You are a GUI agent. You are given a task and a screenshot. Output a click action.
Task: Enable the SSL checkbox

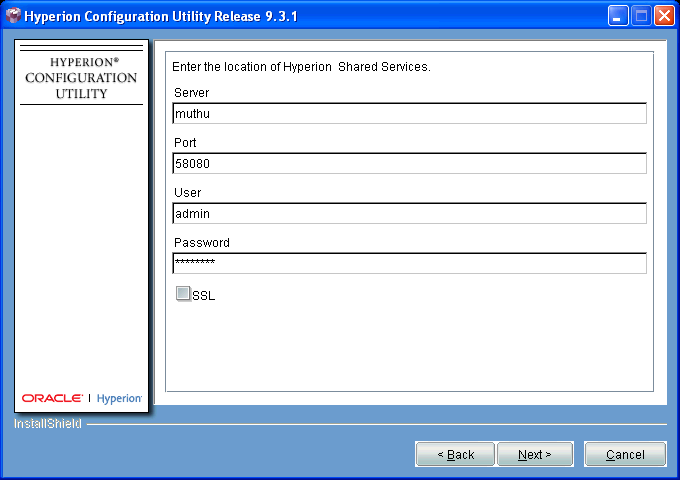click(183, 294)
